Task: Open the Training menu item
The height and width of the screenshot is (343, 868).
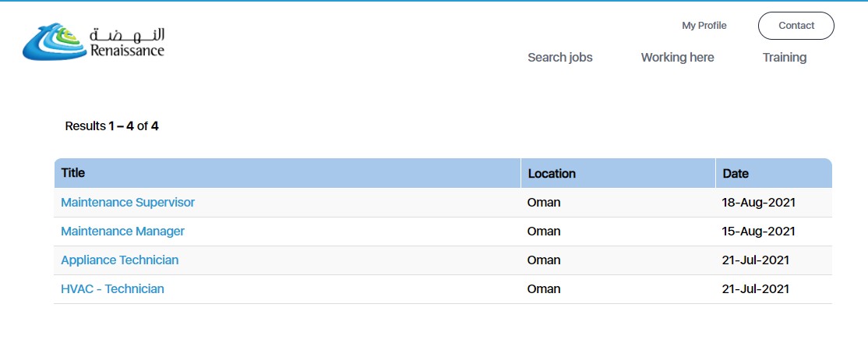Action: [785, 57]
